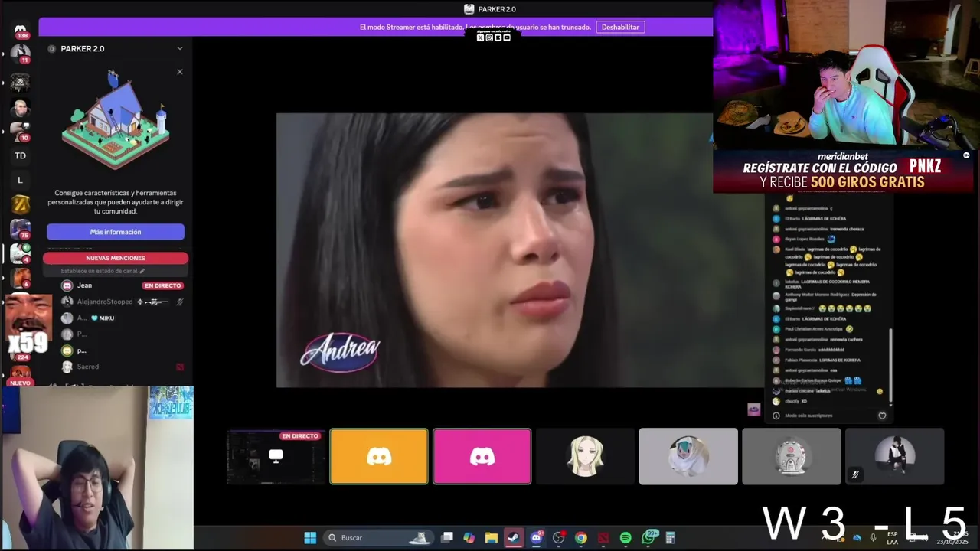This screenshot has width=980, height=551.
Task: Close the community features banner
Action: (180, 72)
